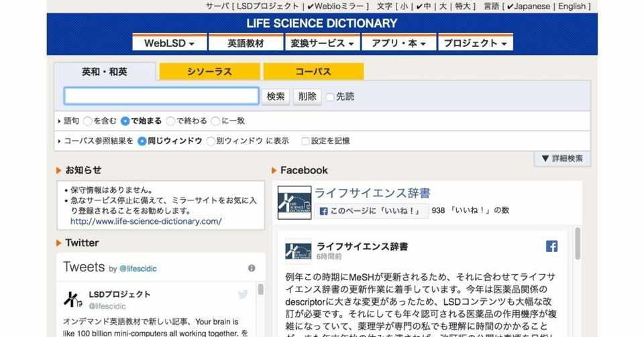Open the WebLSD dropdown menu
Image resolution: width=644 pixels, height=337 pixels.
click(170, 43)
